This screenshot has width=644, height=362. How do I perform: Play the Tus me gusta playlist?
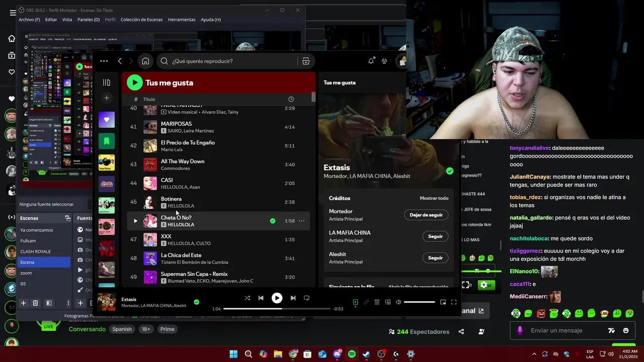click(x=134, y=82)
